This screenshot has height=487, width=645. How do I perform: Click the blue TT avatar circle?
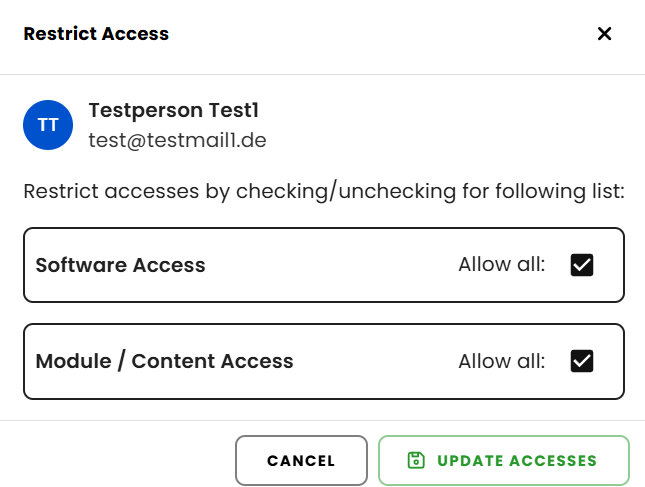48,125
